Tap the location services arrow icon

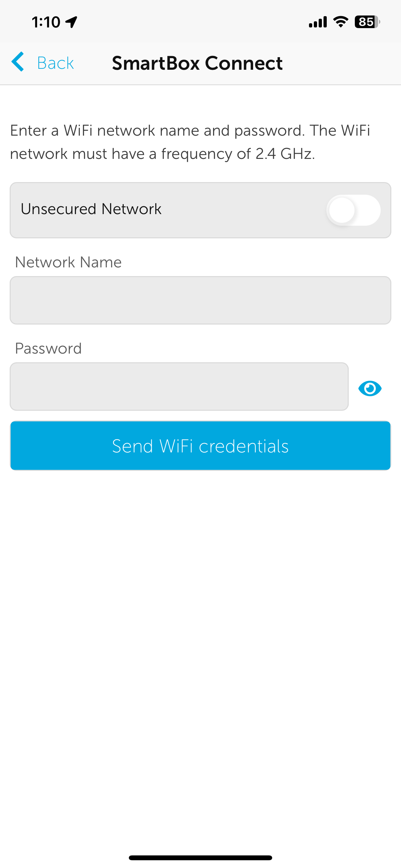[71, 22]
